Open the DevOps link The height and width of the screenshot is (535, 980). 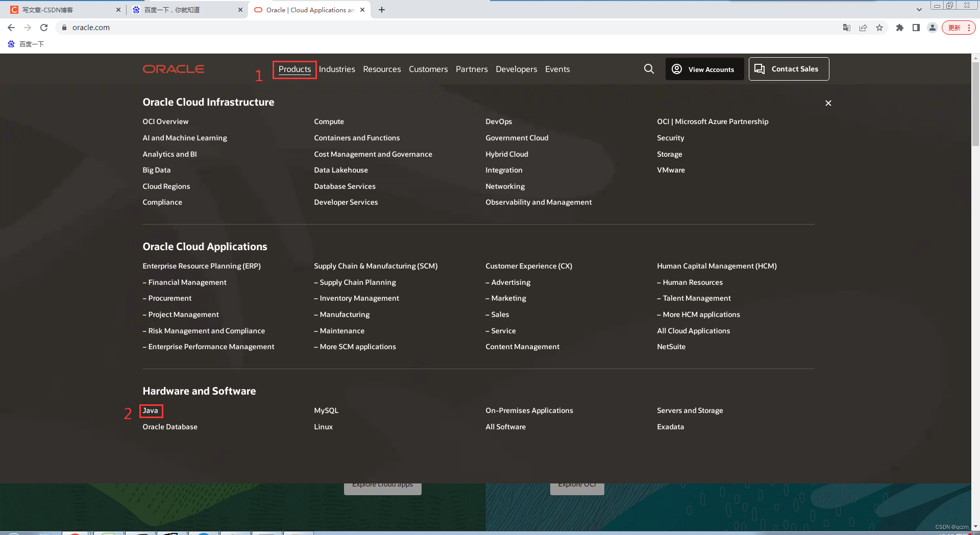coord(499,121)
